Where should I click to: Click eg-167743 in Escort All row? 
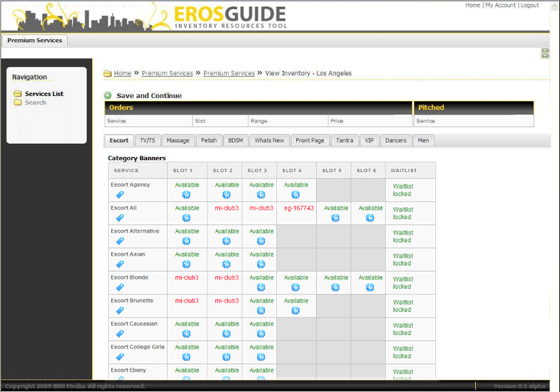point(299,208)
